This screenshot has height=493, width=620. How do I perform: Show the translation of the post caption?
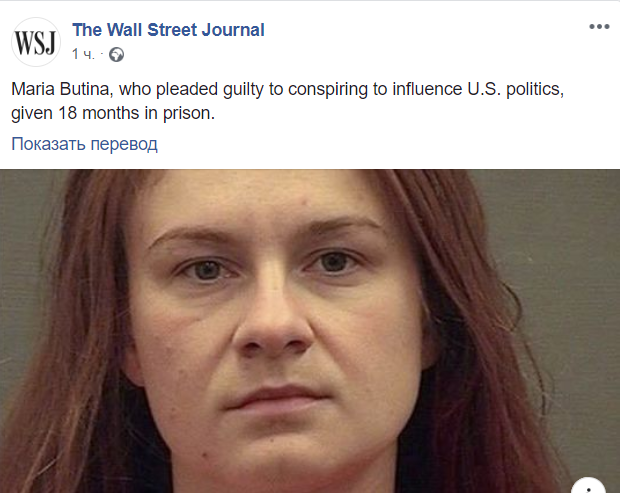click(84, 144)
